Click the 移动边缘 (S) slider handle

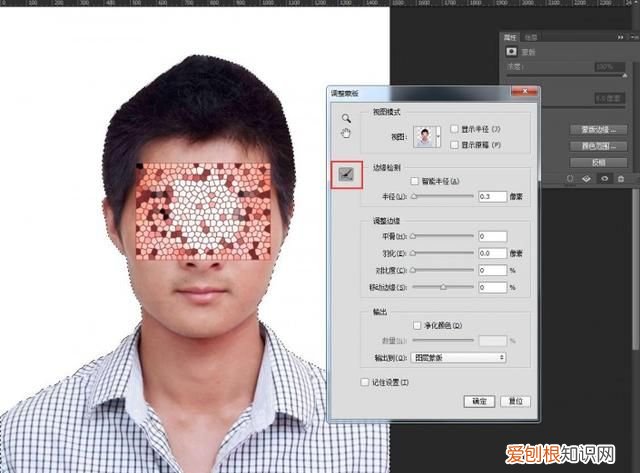[x=443, y=287]
